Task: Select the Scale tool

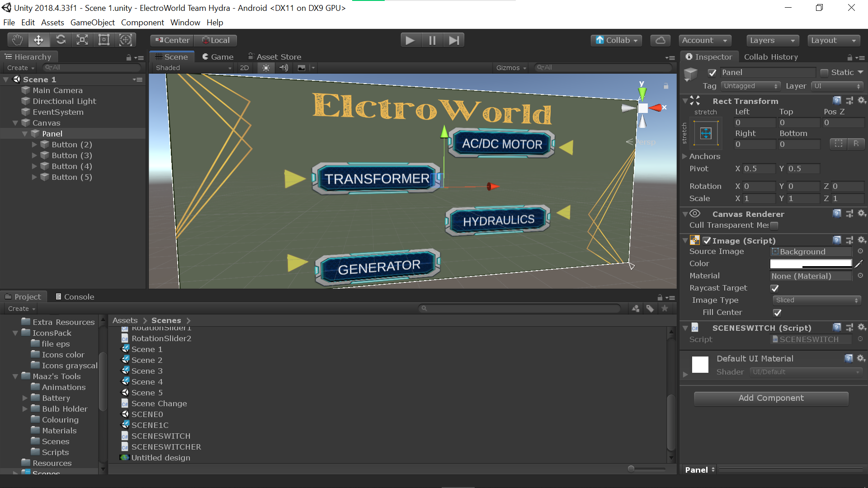Action: click(82, 40)
